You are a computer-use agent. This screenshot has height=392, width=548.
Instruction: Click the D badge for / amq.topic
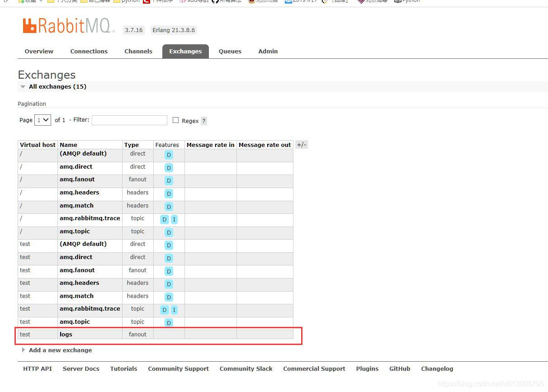pos(169,232)
